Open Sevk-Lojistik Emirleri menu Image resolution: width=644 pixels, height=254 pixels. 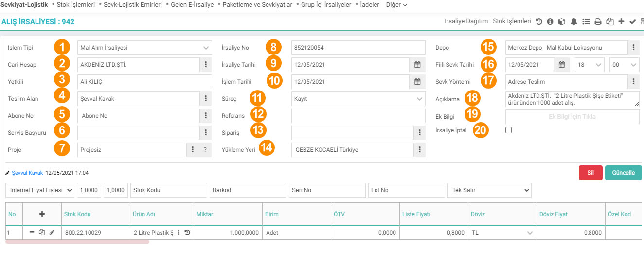[132, 4]
